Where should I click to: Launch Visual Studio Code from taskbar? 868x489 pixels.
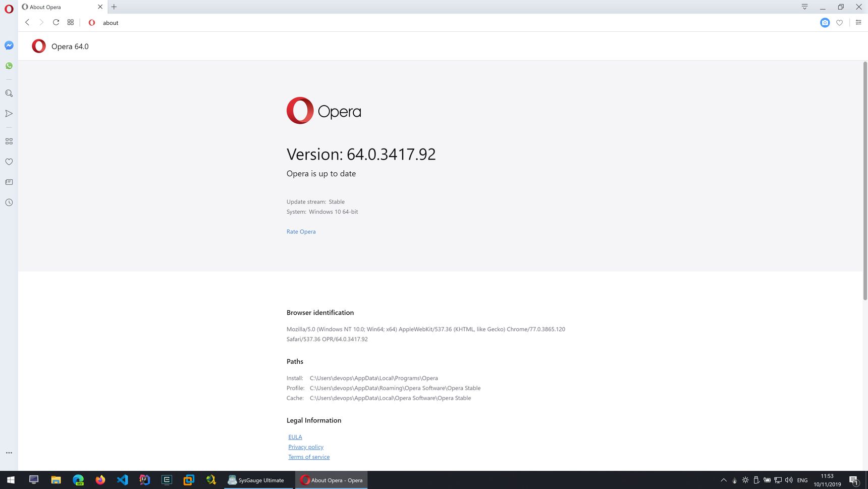(x=123, y=480)
